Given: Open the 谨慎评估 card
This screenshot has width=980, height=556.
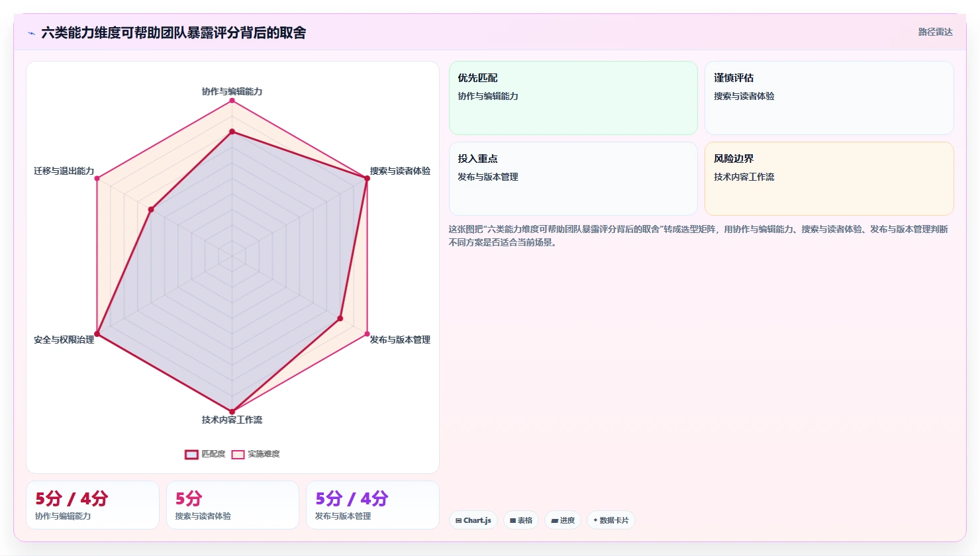Looking at the screenshot, I should point(829,98).
